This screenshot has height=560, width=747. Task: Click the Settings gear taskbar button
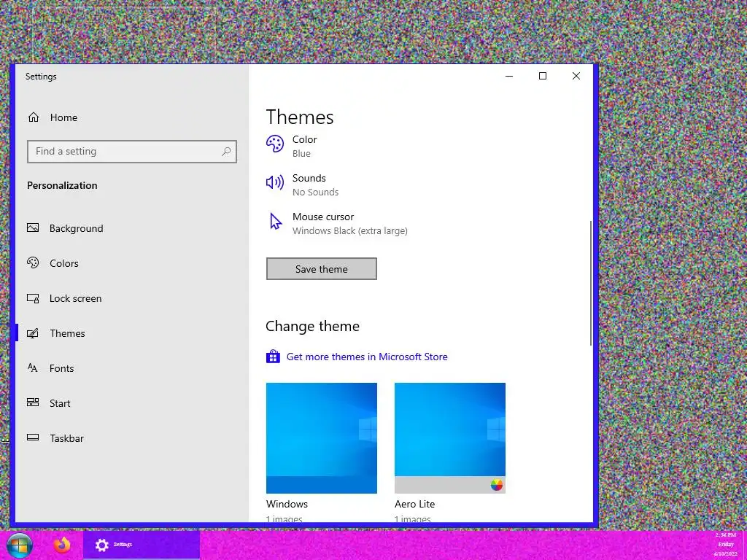(x=142, y=545)
